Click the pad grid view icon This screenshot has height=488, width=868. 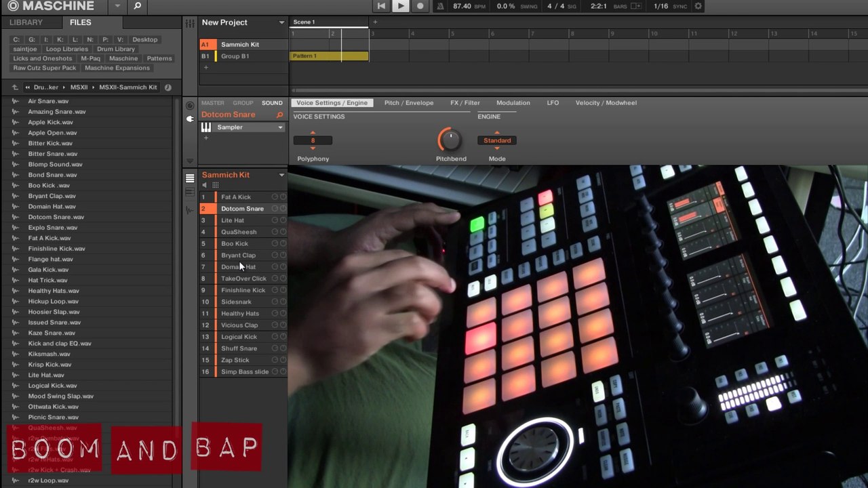coord(216,185)
